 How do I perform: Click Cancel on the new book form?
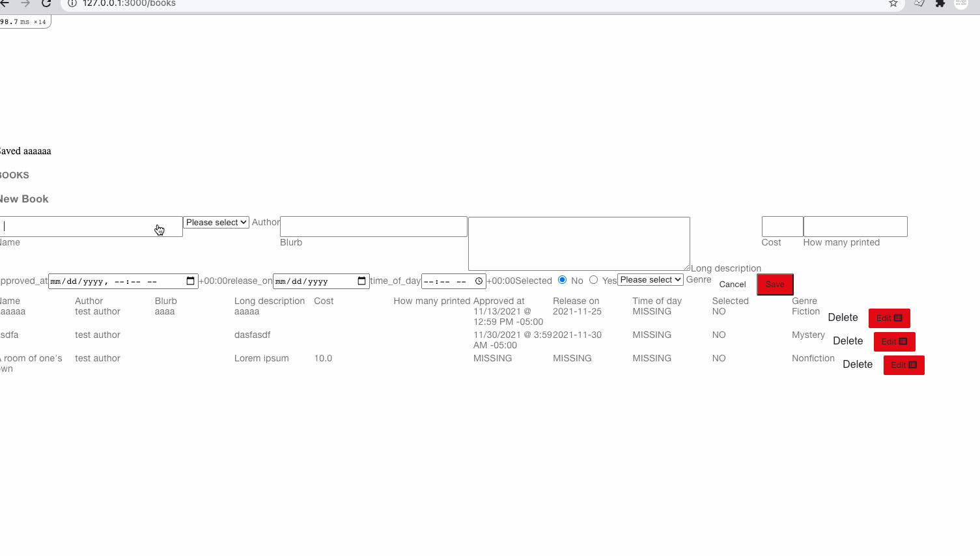pos(733,285)
